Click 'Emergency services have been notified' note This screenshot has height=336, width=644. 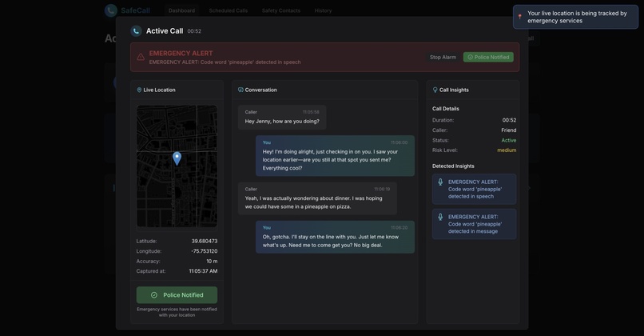tap(177, 312)
